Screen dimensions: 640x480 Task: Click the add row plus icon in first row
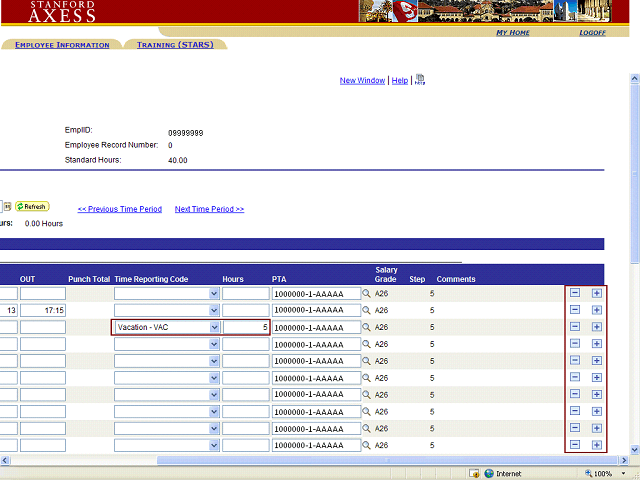[597, 294]
